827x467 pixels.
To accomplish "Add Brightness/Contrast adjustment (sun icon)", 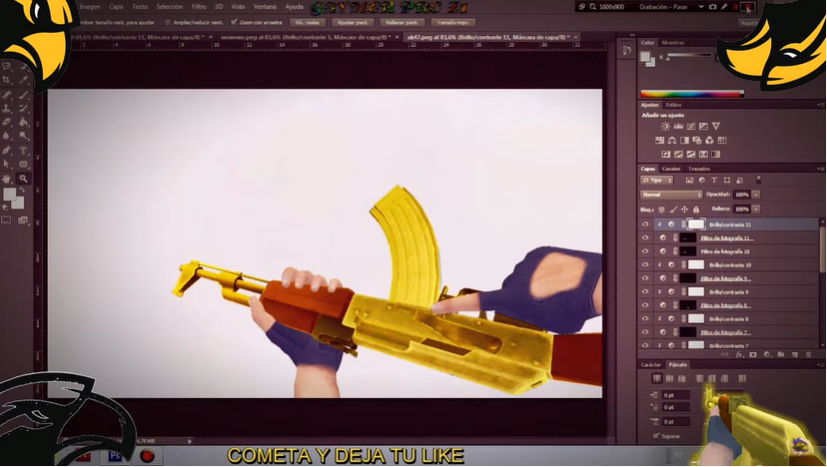I will (666, 126).
